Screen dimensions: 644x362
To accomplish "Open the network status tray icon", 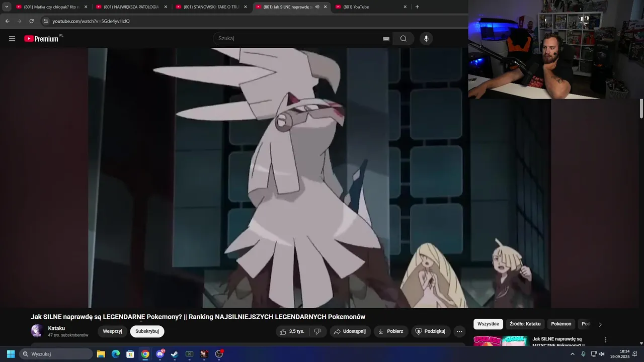I will 594,354.
